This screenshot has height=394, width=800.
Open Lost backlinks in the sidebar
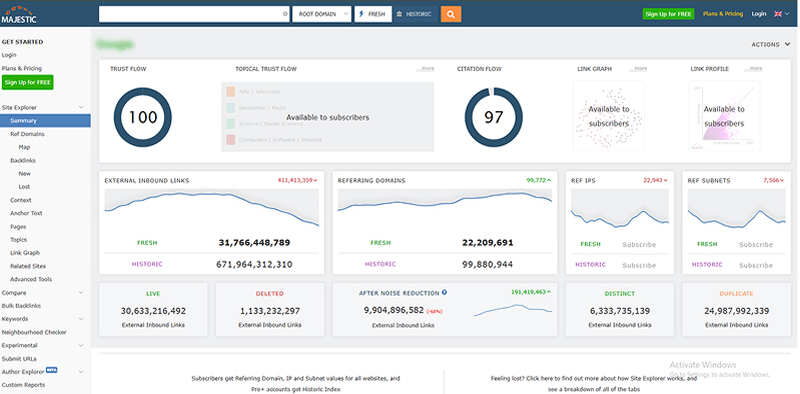point(24,187)
